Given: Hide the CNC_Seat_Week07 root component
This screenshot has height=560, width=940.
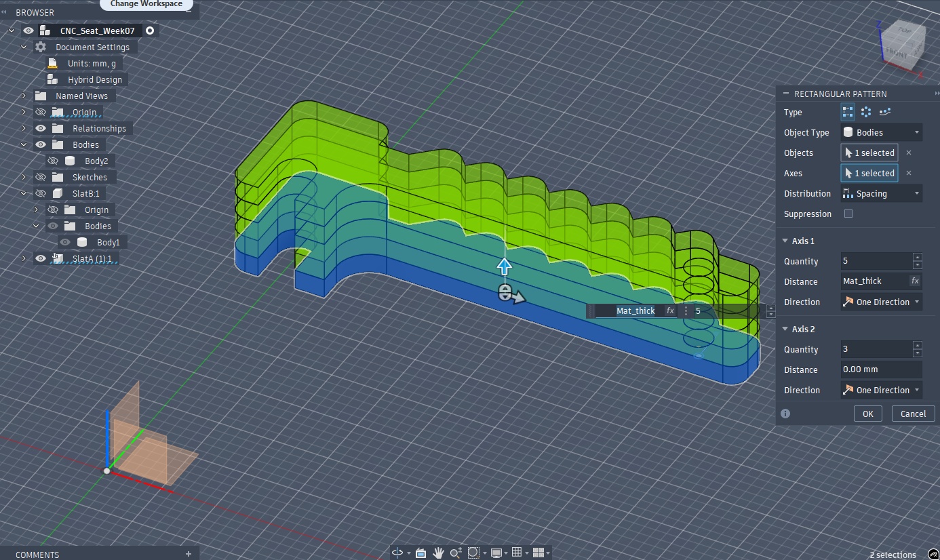Looking at the screenshot, I should (x=28, y=31).
